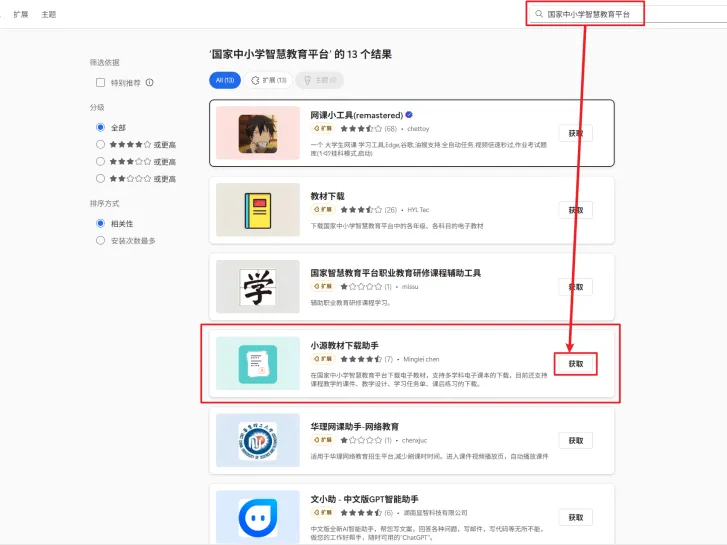Click the star rating of 小源教材下载助手
The width and height of the screenshot is (727, 545).
pyautogui.click(x=361, y=359)
